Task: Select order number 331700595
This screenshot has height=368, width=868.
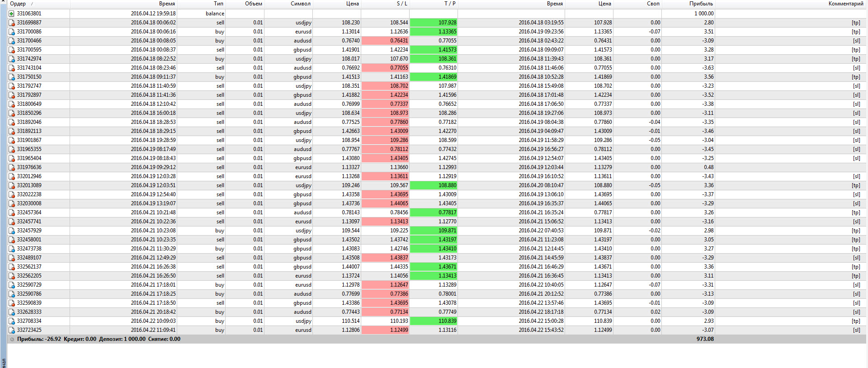Action: (29, 50)
